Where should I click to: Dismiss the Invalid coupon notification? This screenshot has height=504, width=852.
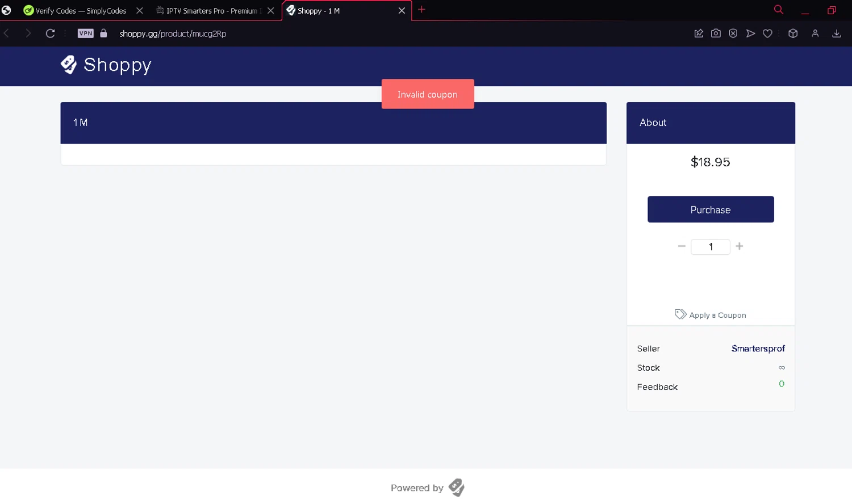tap(428, 94)
